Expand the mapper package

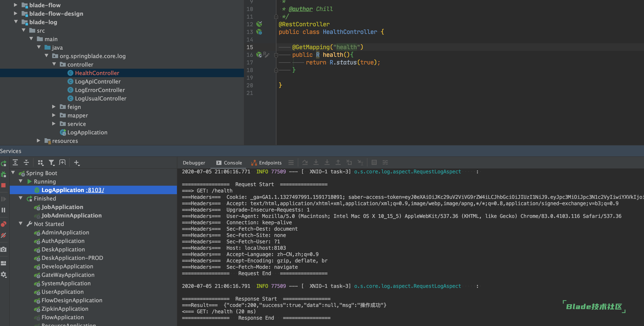pos(54,115)
